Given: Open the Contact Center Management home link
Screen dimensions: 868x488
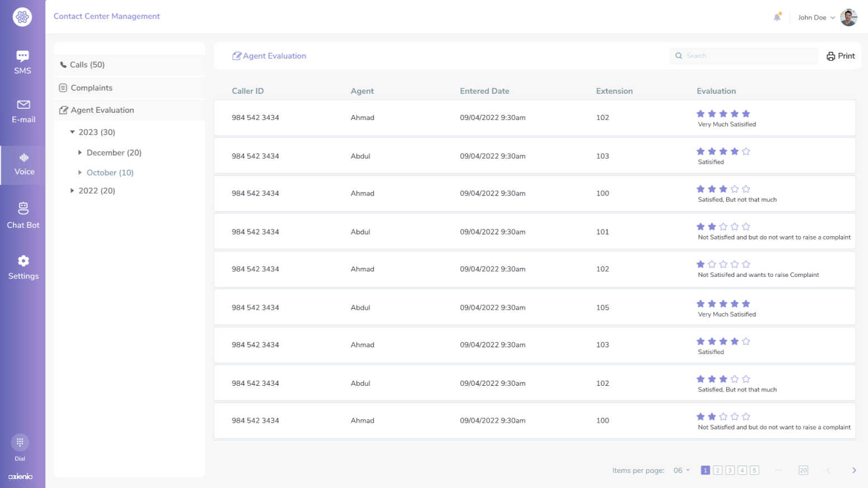Looking at the screenshot, I should (106, 16).
